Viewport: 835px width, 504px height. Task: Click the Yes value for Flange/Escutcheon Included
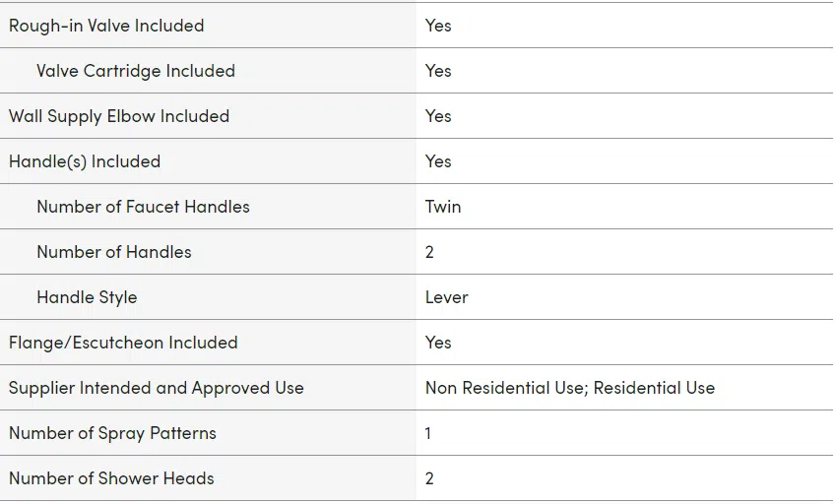click(x=438, y=343)
